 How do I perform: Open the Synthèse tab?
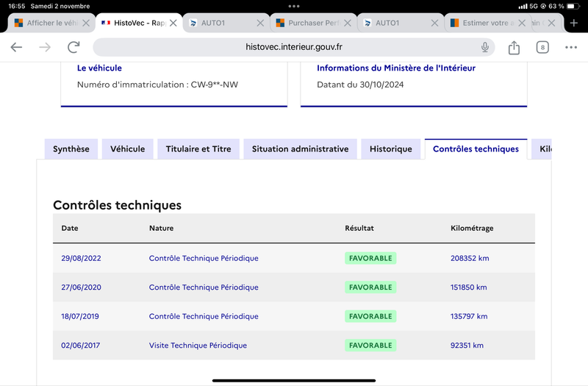71,149
